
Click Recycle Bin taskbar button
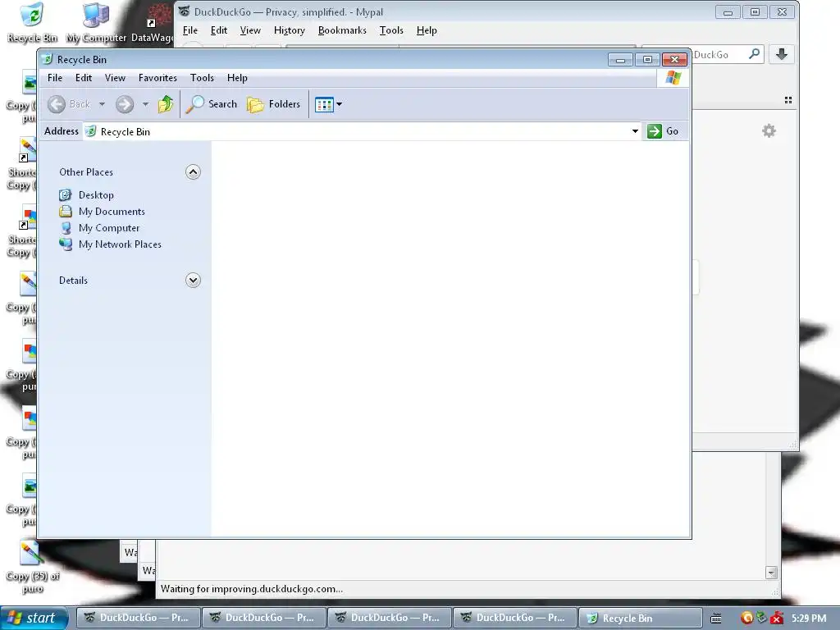pos(641,618)
